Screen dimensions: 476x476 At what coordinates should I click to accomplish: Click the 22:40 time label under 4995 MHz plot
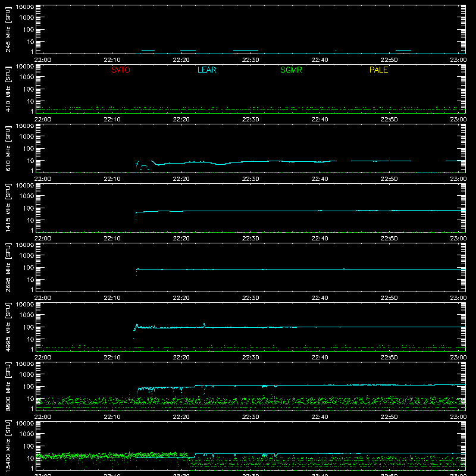[x=320, y=358]
